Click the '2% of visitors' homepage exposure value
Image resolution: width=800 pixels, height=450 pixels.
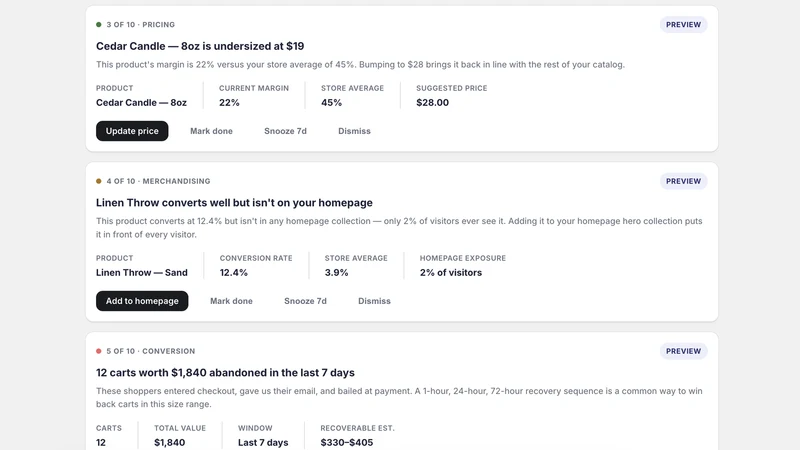coord(451,272)
